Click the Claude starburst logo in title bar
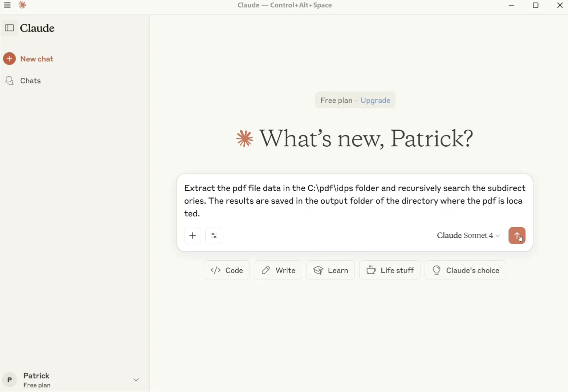Viewport: 568px width, 392px height. coord(23,5)
